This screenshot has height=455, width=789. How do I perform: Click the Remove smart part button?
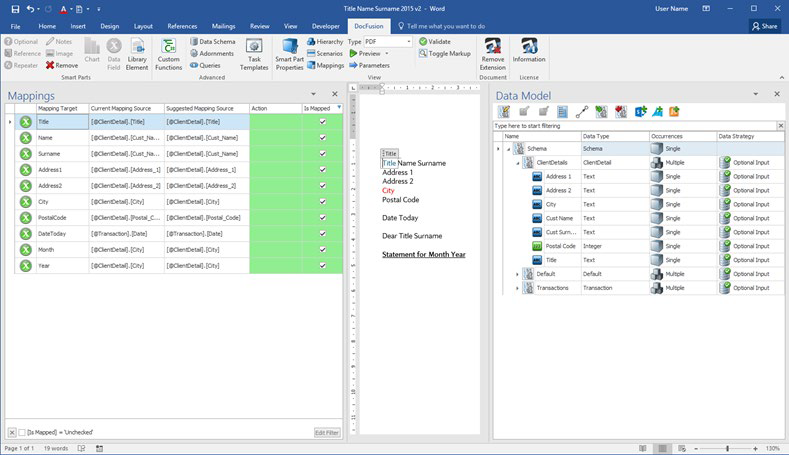point(62,65)
